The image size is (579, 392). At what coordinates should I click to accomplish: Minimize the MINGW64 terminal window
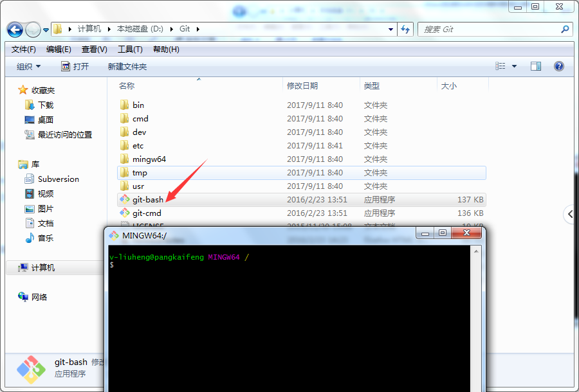425,233
